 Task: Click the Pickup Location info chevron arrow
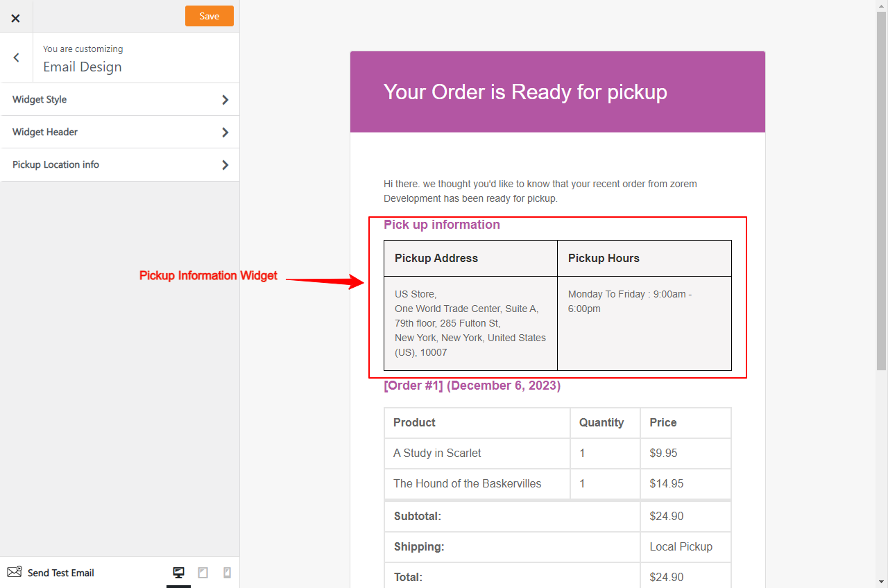[225, 165]
